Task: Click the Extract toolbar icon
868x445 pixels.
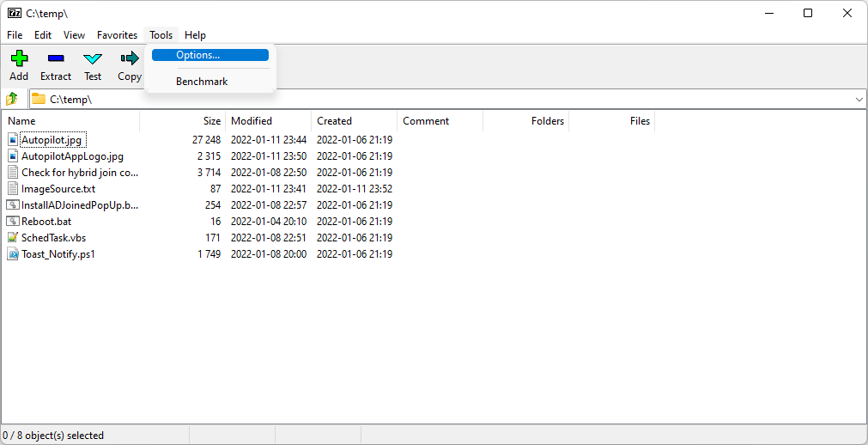Action: coord(56,58)
